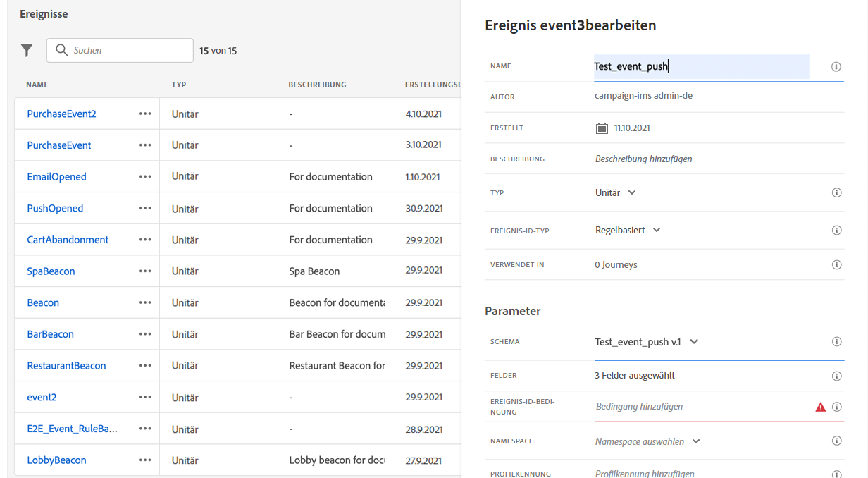Open the RestaurantBeacon event link

click(x=66, y=366)
